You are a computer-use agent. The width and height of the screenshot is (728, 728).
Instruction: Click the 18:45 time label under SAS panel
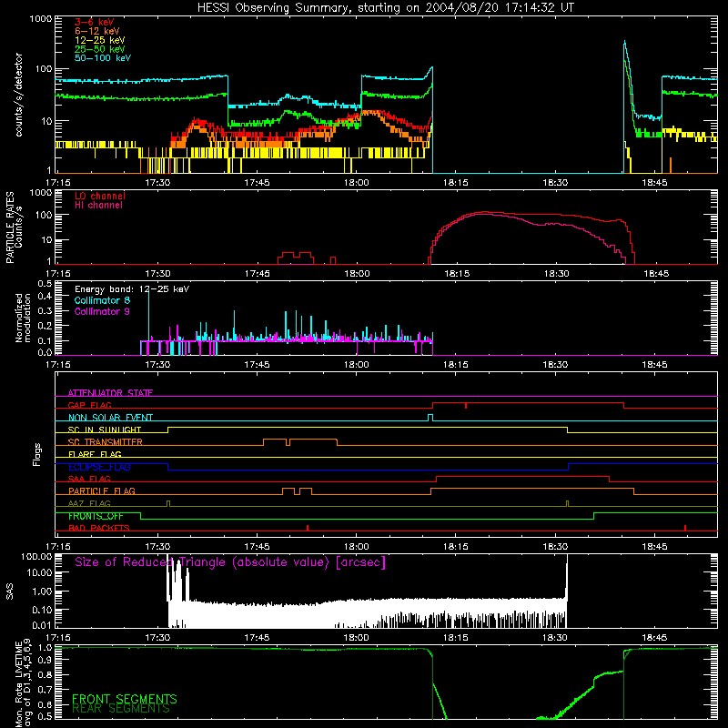click(x=654, y=638)
